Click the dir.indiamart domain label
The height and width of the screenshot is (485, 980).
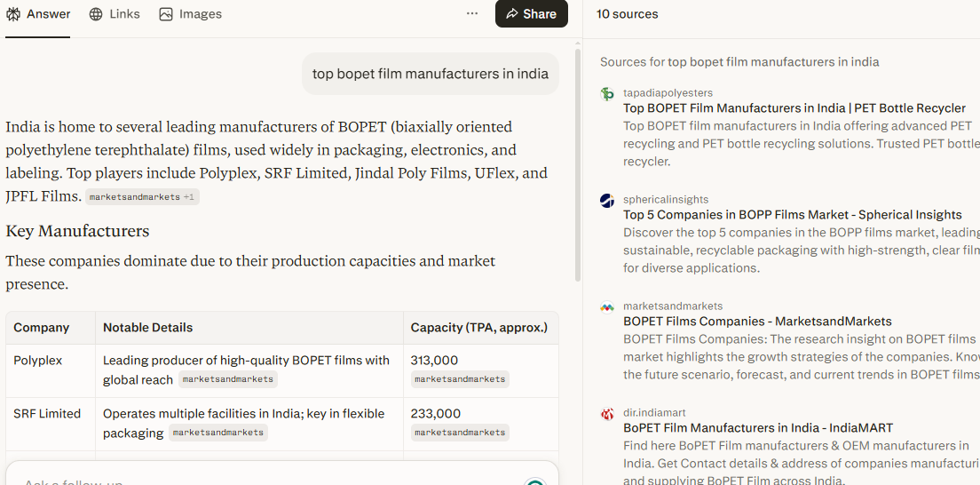pyautogui.click(x=654, y=413)
